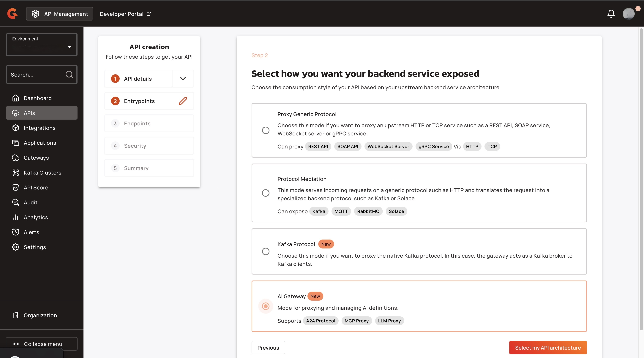Expand the API details step chevron

point(183,78)
